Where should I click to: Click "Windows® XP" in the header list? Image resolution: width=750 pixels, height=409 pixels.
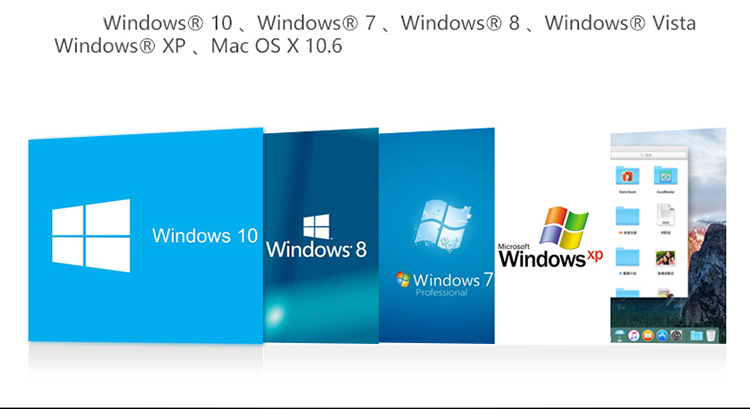[x=120, y=46]
